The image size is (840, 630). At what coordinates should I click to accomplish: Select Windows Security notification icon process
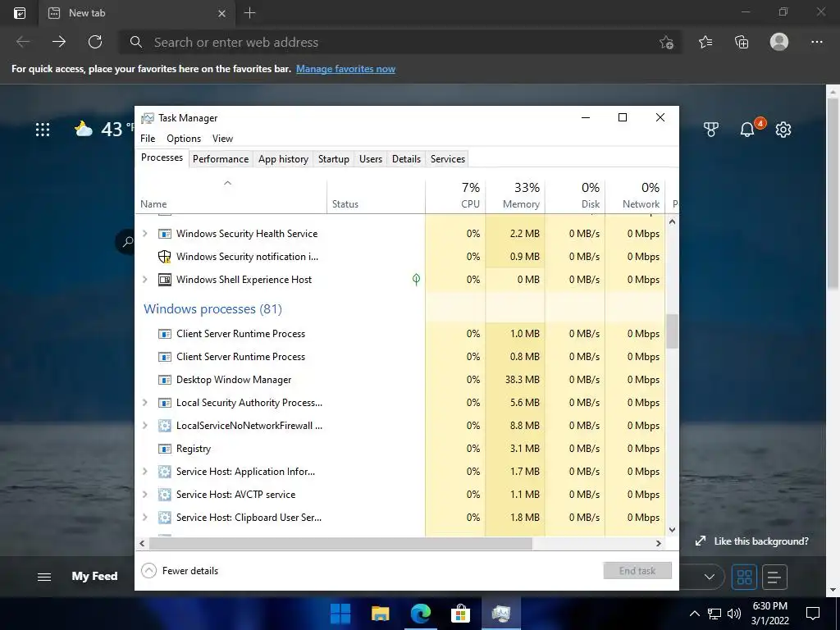point(399,257)
